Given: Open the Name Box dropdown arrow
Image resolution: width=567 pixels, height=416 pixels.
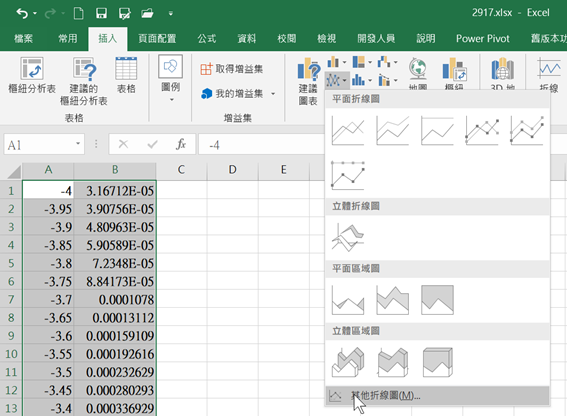Looking at the screenshot, I should click(x=78, y=144).
